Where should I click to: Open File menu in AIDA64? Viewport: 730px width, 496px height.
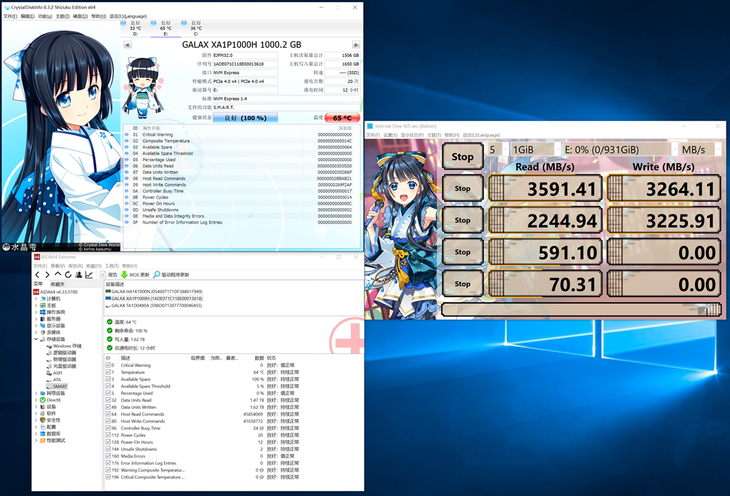point(40,266)
